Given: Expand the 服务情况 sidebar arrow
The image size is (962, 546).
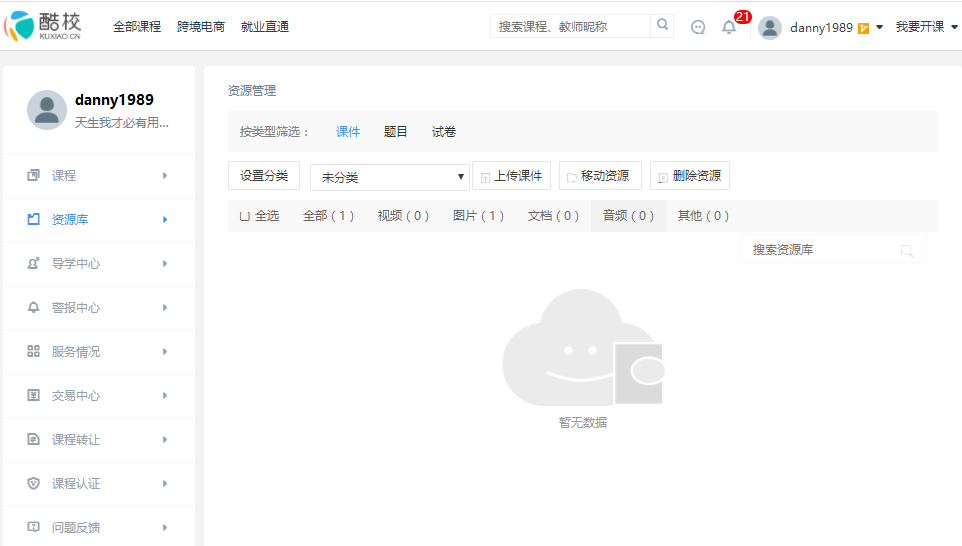Looking at the screenshot, I should (164, 351).
